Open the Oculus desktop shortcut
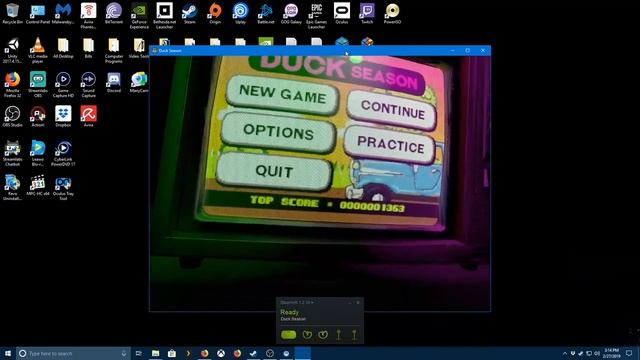Image resolution: width=640 pixels, height=360 pixels. tap(342, 13)
